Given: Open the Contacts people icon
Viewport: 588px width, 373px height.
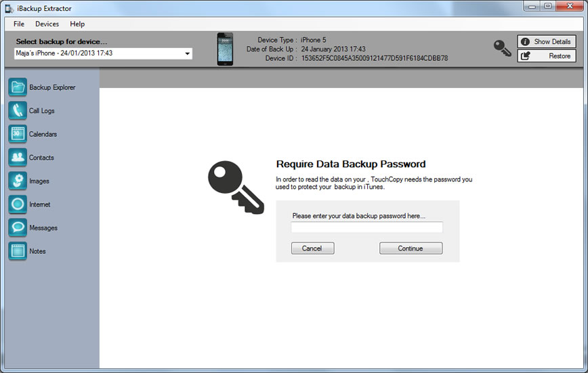Looking at the screenshot, I should click(18, 158).
